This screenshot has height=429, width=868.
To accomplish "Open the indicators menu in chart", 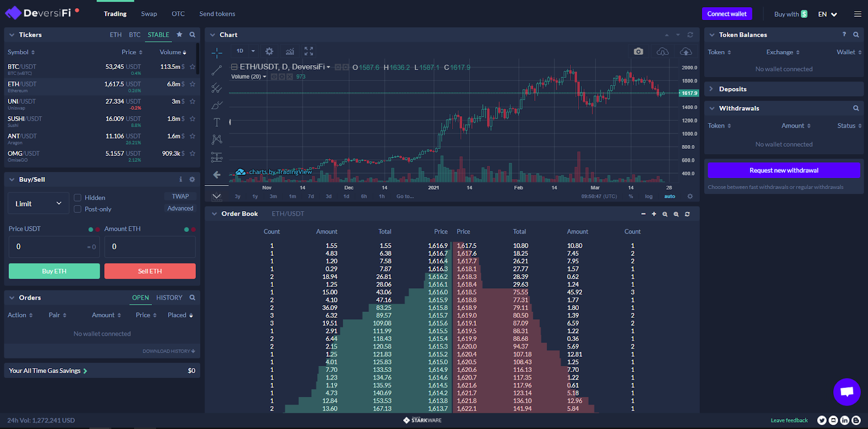I will (290, 51).
